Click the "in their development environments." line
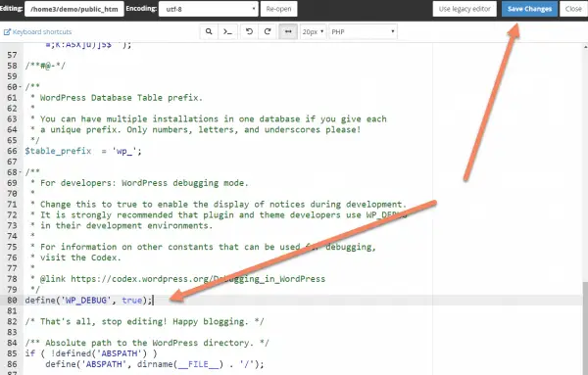This screenshot has width=588, height=375. point(122,226)
